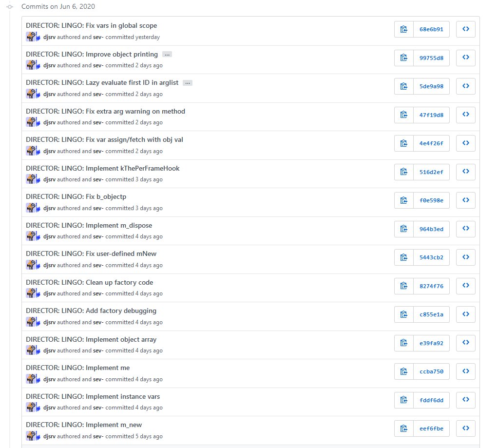Open 'Improve object printing' commit title
Screen dimensions: 497x448
pos(92,54)
